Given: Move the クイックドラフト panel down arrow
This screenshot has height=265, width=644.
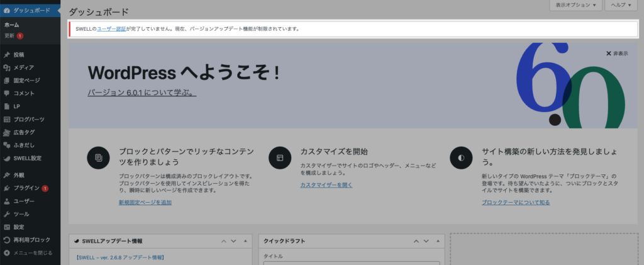Looking at the screenshot, I should (x=426, y=241).
